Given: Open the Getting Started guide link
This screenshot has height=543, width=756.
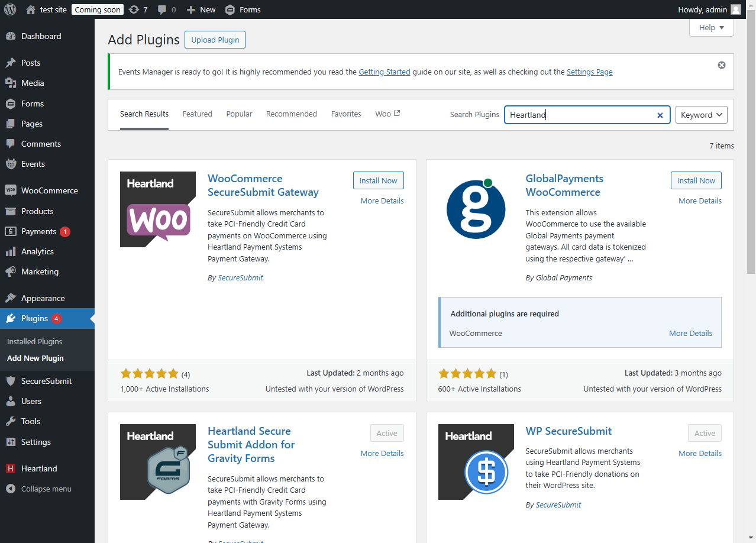Looking at the screenshot, I should 385,72.
